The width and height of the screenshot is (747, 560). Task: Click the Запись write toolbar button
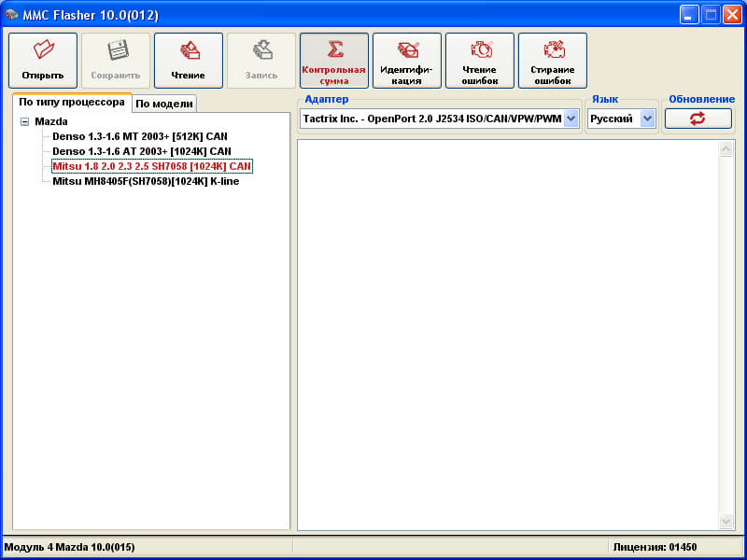click(261, 61)
